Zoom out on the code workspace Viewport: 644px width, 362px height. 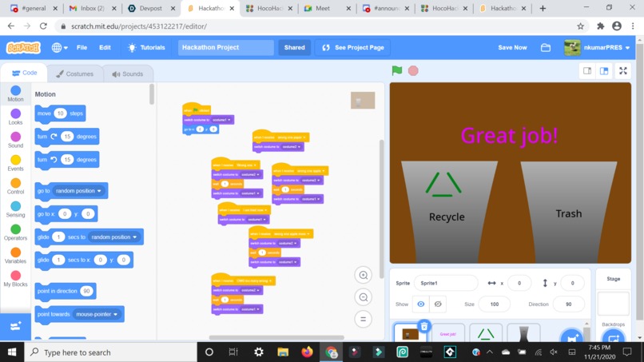coord(363,297)
